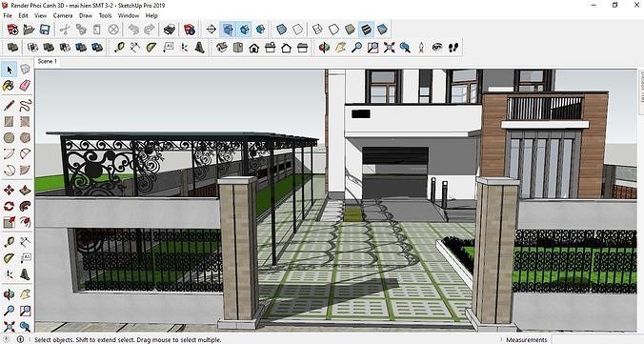
Task: Choose Select arrow tool in left toolbar
Action: click(9, 70)
